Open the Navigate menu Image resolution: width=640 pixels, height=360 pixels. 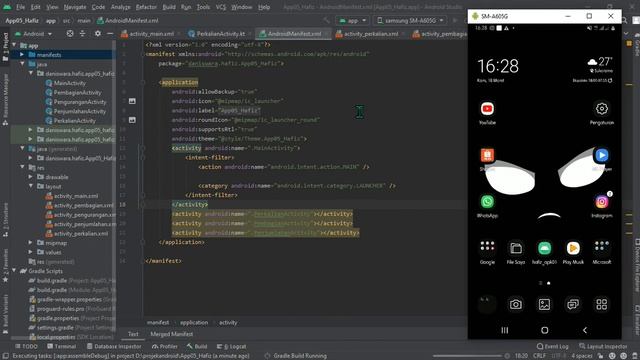coord(75,7)
